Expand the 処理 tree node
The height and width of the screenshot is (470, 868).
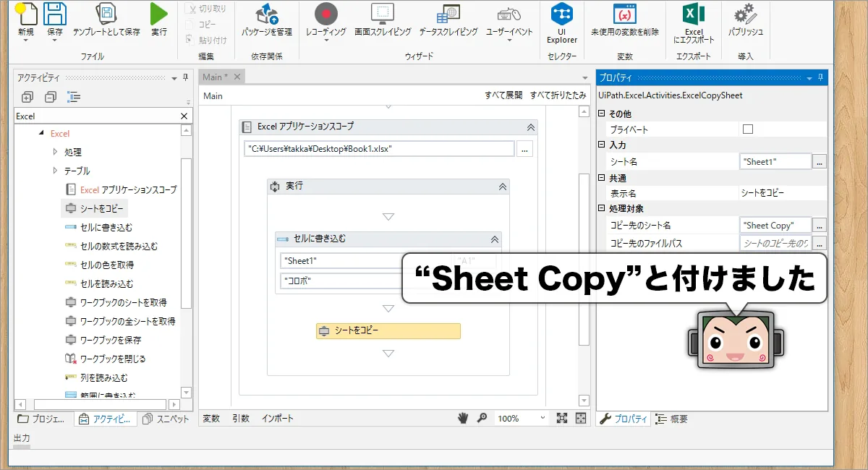pyautogui.click(x=56, y=152)
